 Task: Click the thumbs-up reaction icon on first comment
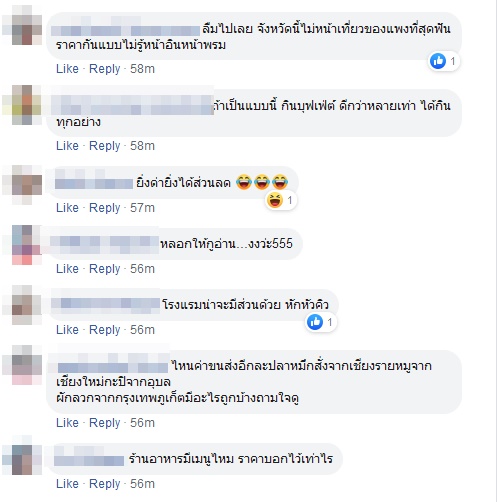pyautogui.click(x=438, y=61)
